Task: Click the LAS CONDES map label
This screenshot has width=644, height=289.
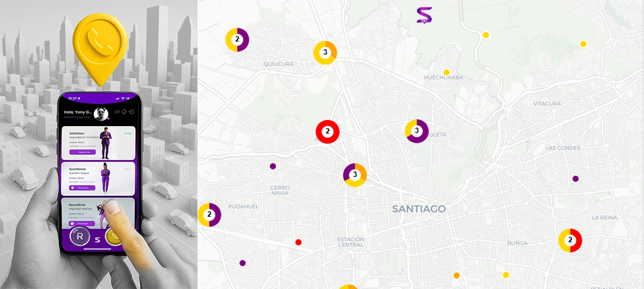Action: pyautogui.click(x=563, y=148)
